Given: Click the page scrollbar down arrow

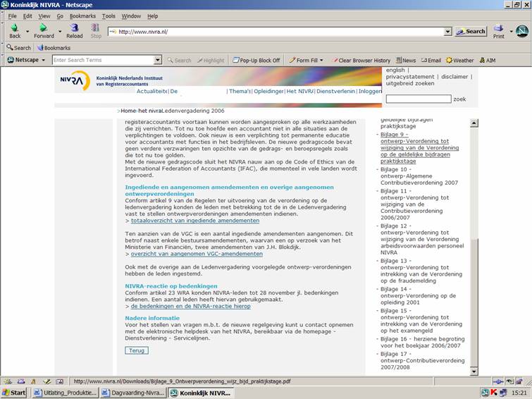Looking at the screenshot, I should coord(474,372).
